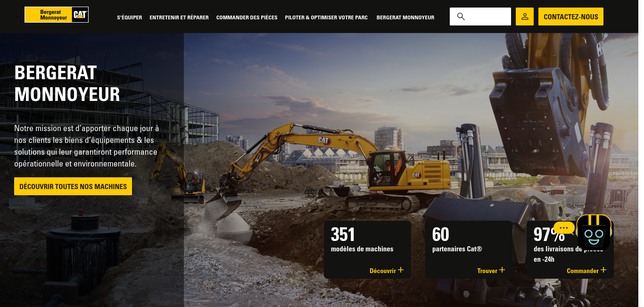Focus the search input field
644x307 pixels.
pos(480,17)
